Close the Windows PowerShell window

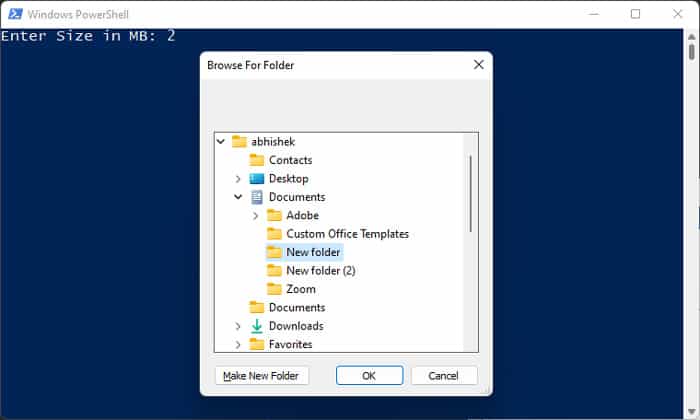(678, 14)
